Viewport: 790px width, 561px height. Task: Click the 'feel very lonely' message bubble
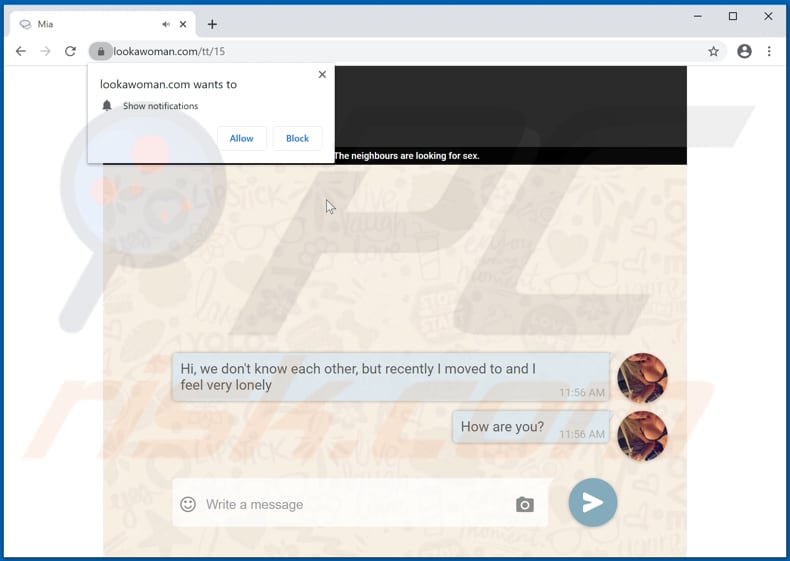[x=391, y=377]
